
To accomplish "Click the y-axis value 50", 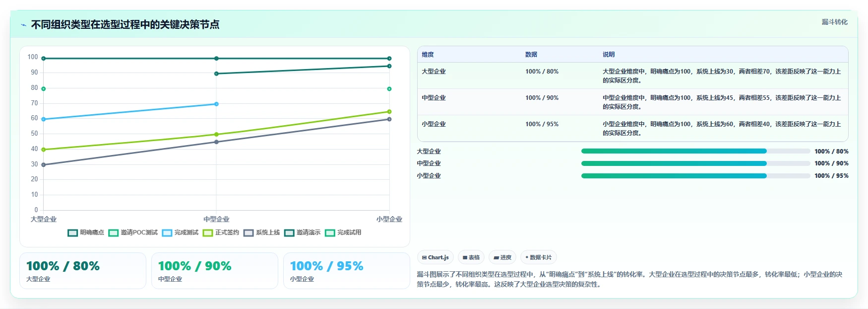I will 34,134.
